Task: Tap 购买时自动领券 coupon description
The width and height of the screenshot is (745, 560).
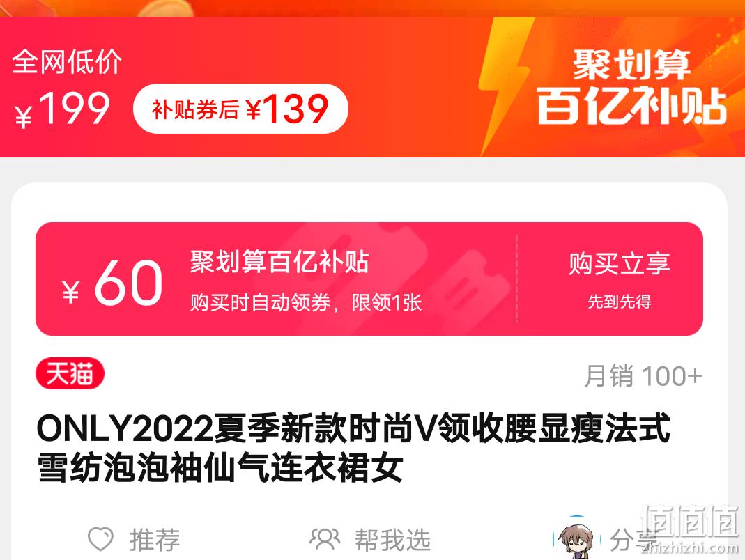Action: pos(306,302)
